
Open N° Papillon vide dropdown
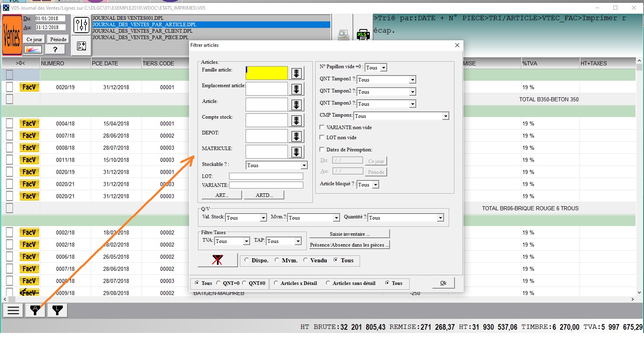coord(383,68)
